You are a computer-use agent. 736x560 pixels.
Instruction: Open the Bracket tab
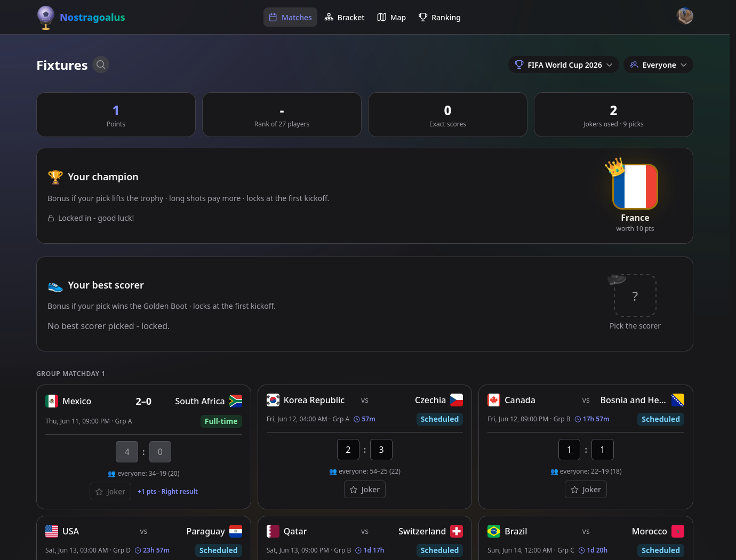coord(345,17)
